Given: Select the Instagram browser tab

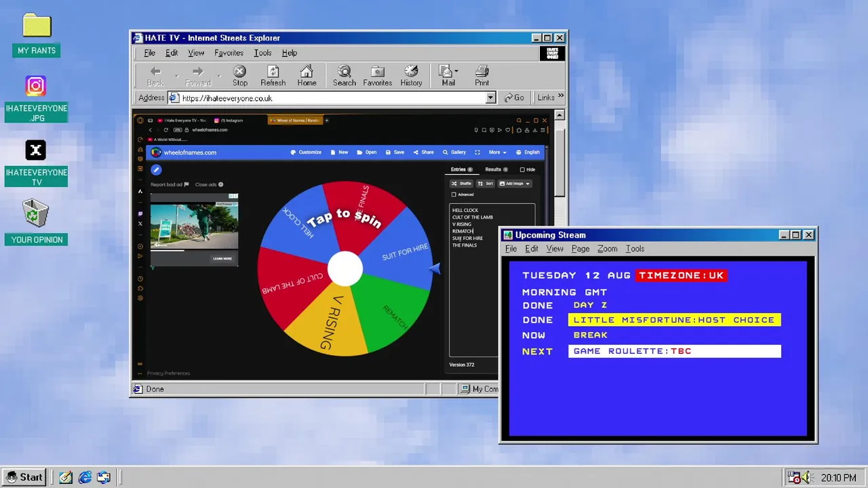Looking at the screenshot, I should [x=229, y=120].
